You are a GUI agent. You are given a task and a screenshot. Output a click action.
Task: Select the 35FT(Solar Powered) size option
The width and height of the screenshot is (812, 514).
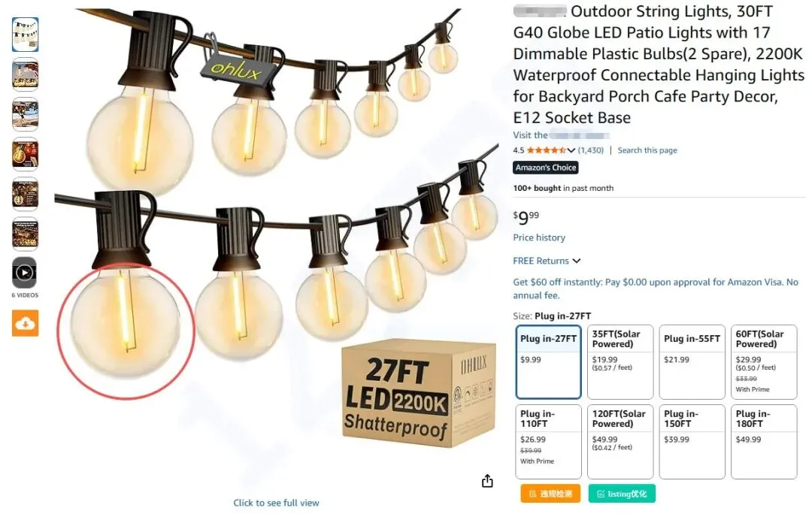coord(620,361)
